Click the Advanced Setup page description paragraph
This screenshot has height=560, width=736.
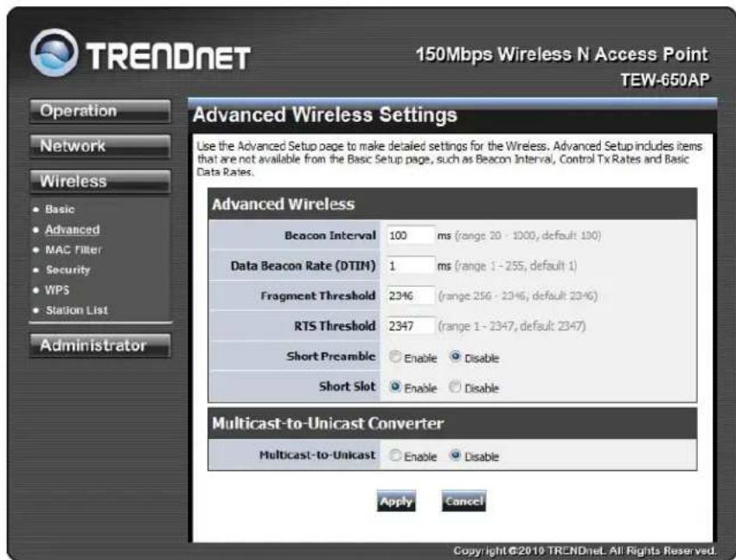click(450, 159)
